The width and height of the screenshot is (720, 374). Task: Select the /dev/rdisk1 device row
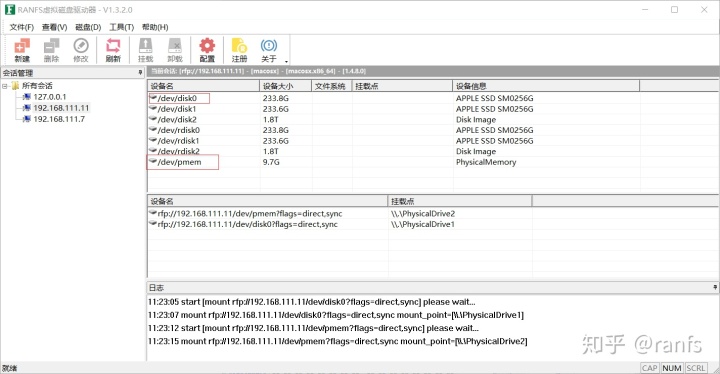[x=433, y=141]
